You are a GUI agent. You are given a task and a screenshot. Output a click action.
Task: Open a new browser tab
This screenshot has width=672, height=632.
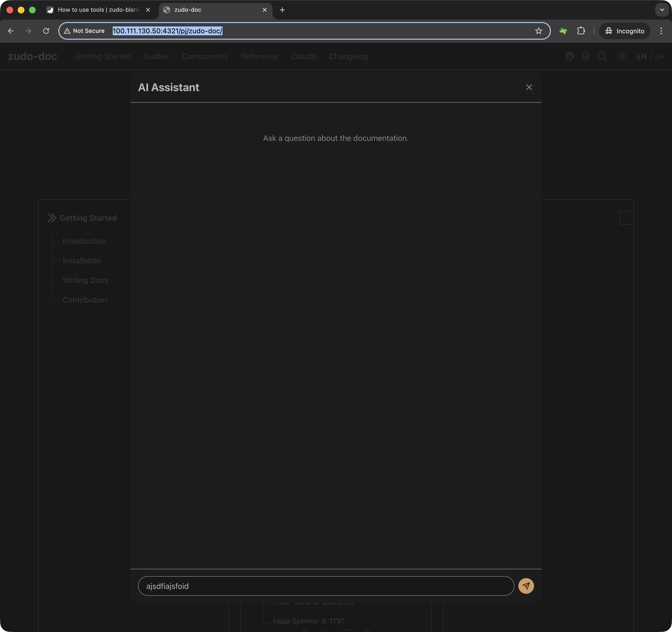tap(282, 10)
